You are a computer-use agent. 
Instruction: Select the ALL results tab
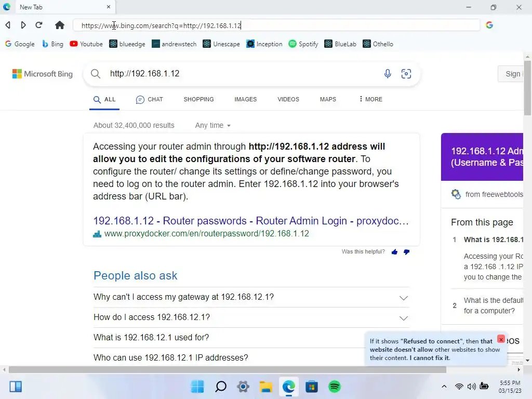pos(104,99)
